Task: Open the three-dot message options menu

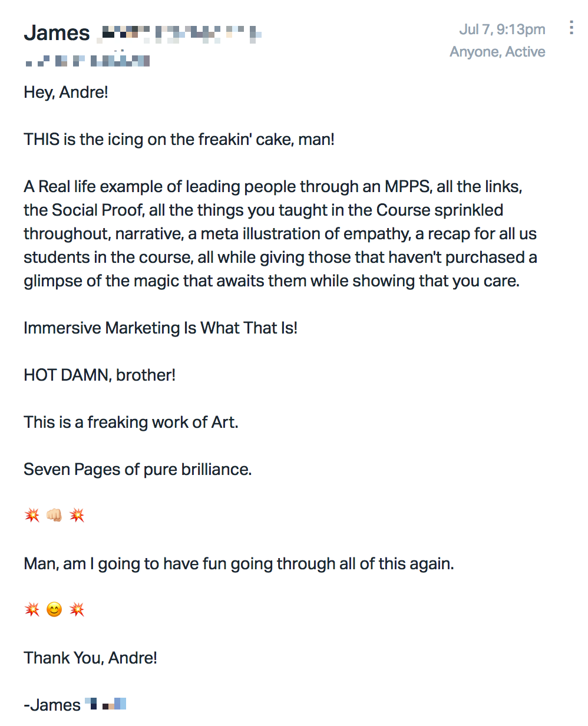Action: point(571,28)
